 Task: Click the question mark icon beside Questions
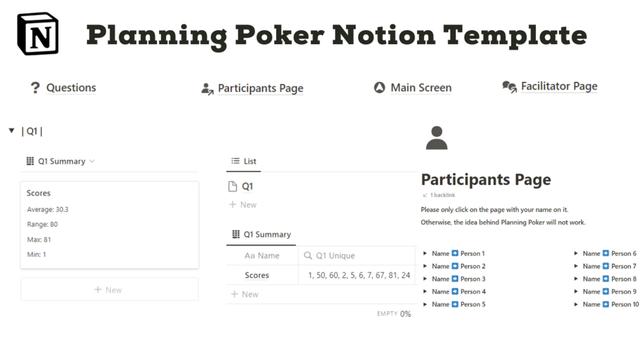(x=35, y=88)
